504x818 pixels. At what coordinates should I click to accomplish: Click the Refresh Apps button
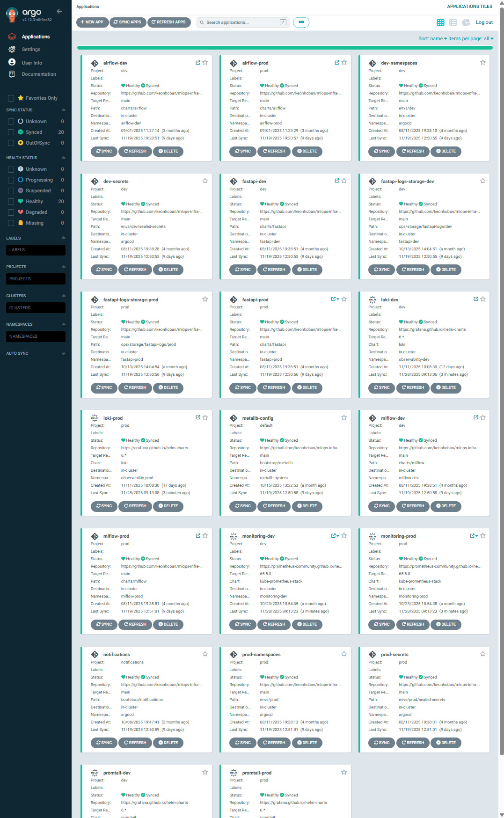[169, 22]
